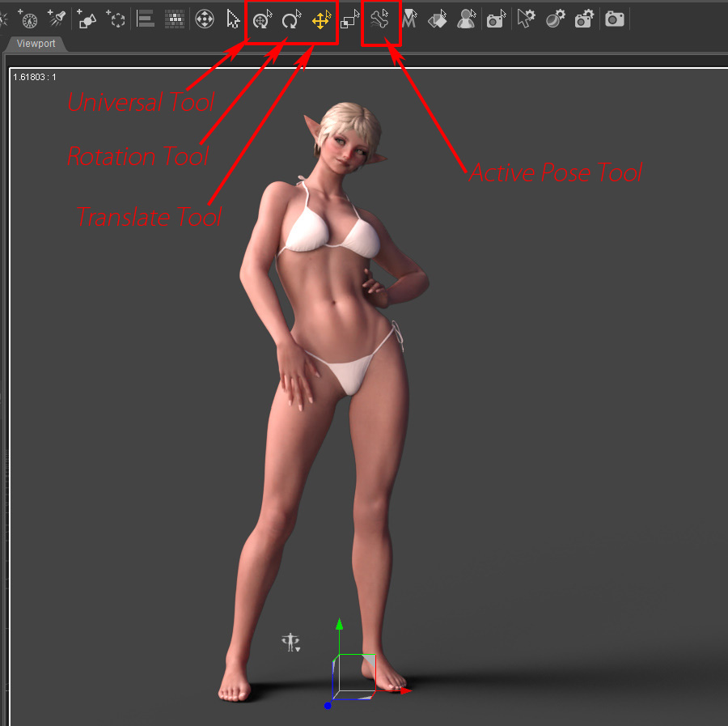
Task: Open Tool Settings cursor-with-gear icon
Action: click(x=526, y=19)
